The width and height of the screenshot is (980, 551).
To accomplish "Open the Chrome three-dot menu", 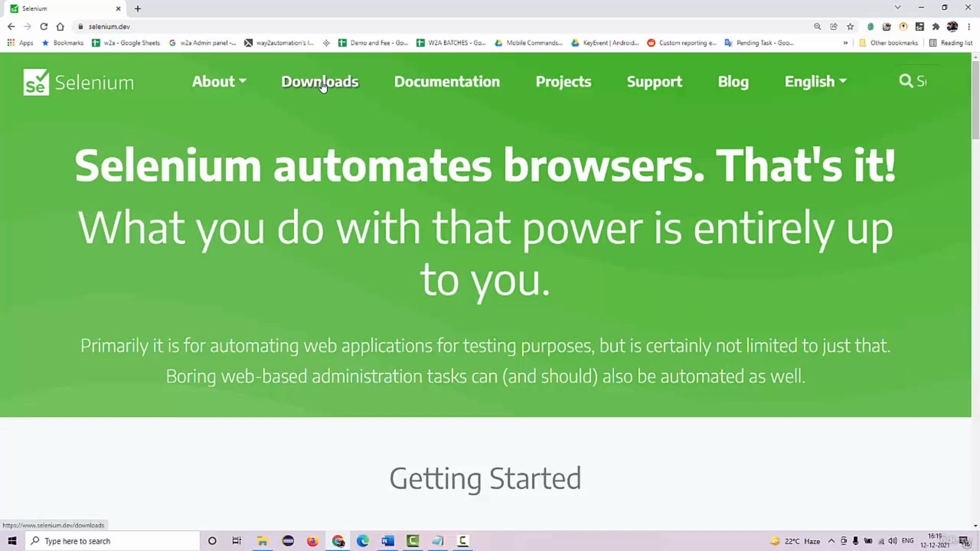I will (x=969, y=27).
